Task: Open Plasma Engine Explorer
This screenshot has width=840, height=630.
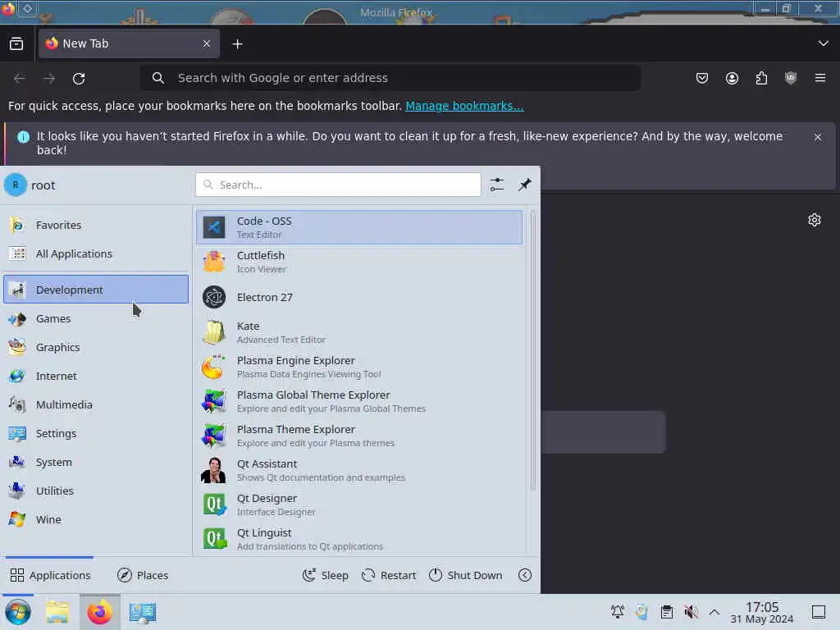Action: 359,367
